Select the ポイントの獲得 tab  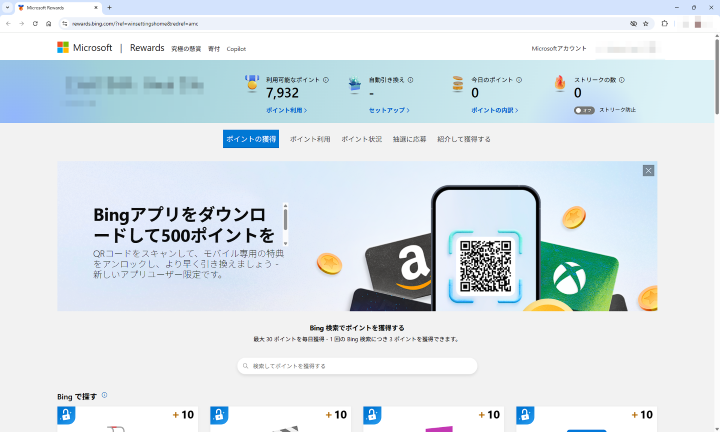tap(251, 139)
